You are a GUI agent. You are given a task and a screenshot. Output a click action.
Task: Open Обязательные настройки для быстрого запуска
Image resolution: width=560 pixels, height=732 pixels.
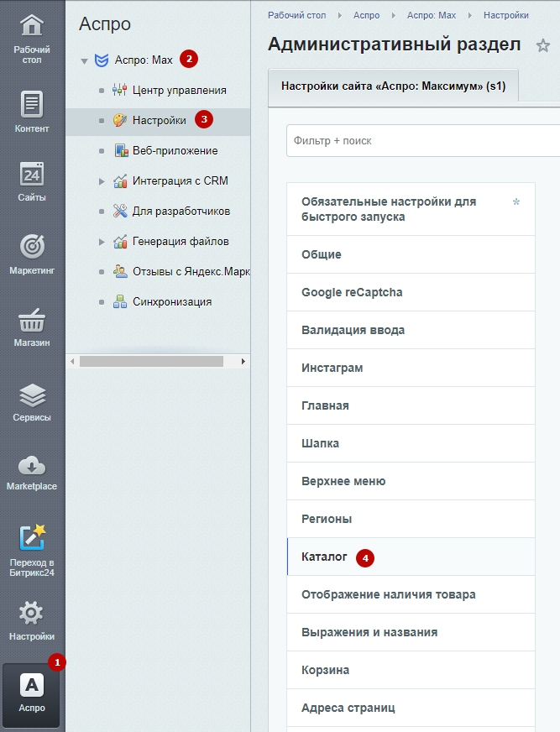411,209
